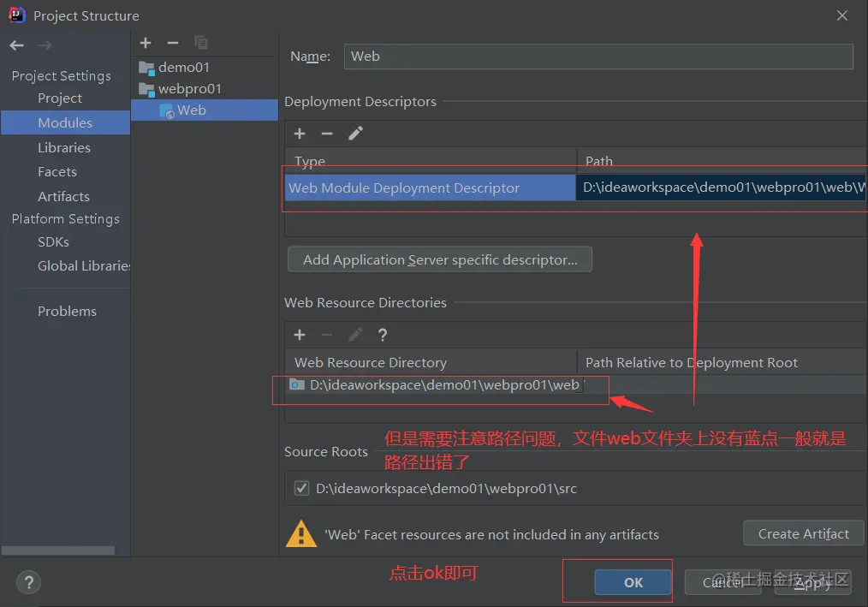The height and width of the screenshot is (607, 868).
Task: Click the src source root path text
Action: pos(446,489)
